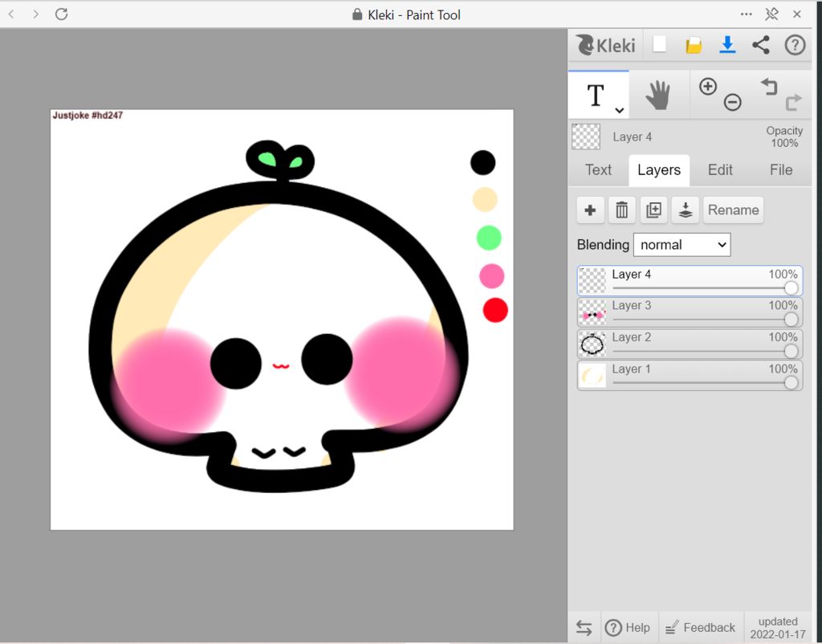
Task: Click the red color dot on the canvas
Action: click(x=495, y=310)
